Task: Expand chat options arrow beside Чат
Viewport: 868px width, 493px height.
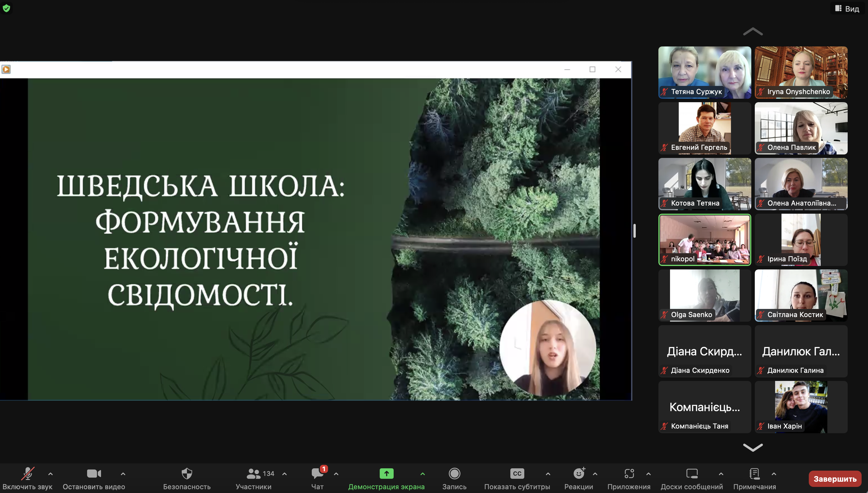Action: click(336, 474)
